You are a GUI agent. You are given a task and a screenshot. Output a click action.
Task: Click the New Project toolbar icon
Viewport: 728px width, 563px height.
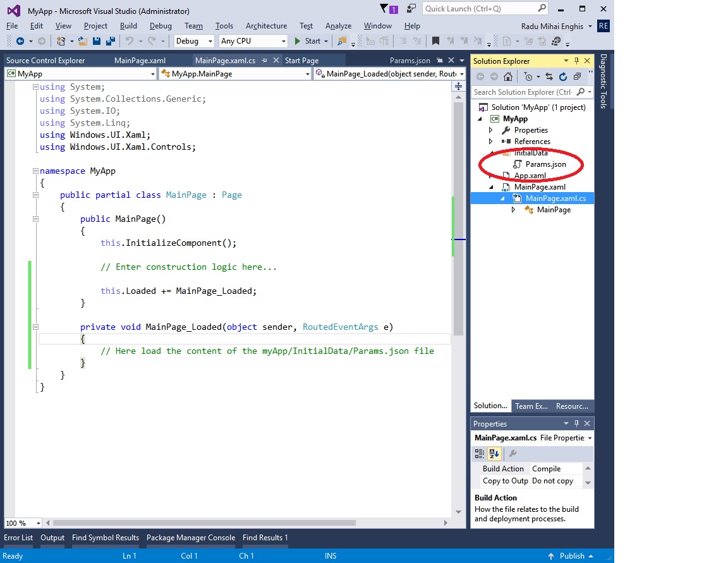click(x=61, y=41)
